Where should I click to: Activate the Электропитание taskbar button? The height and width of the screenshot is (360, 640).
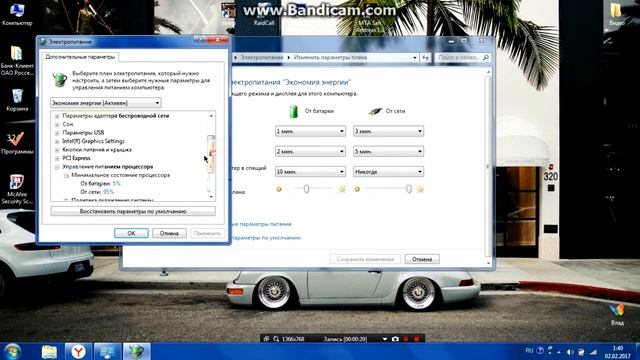137,352
